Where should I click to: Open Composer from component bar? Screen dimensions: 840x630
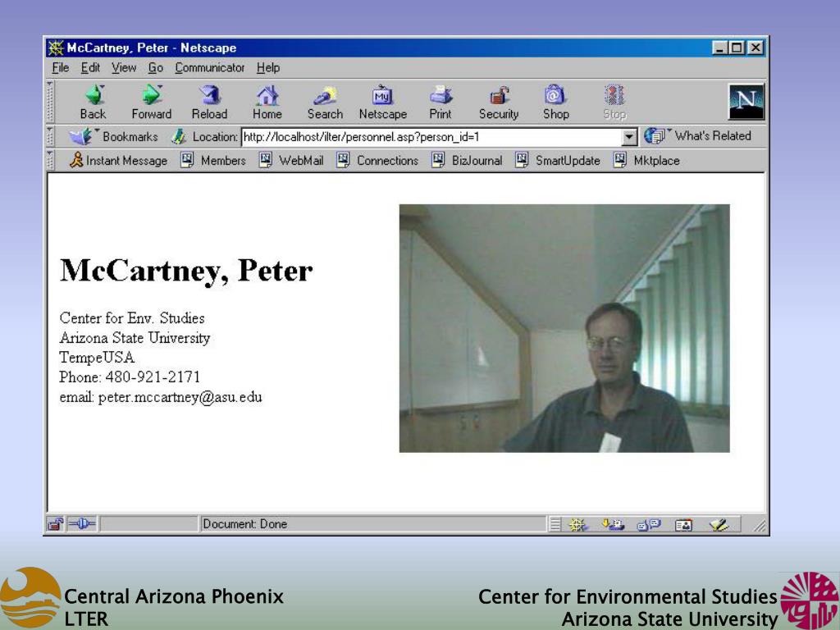coord(719,524)
